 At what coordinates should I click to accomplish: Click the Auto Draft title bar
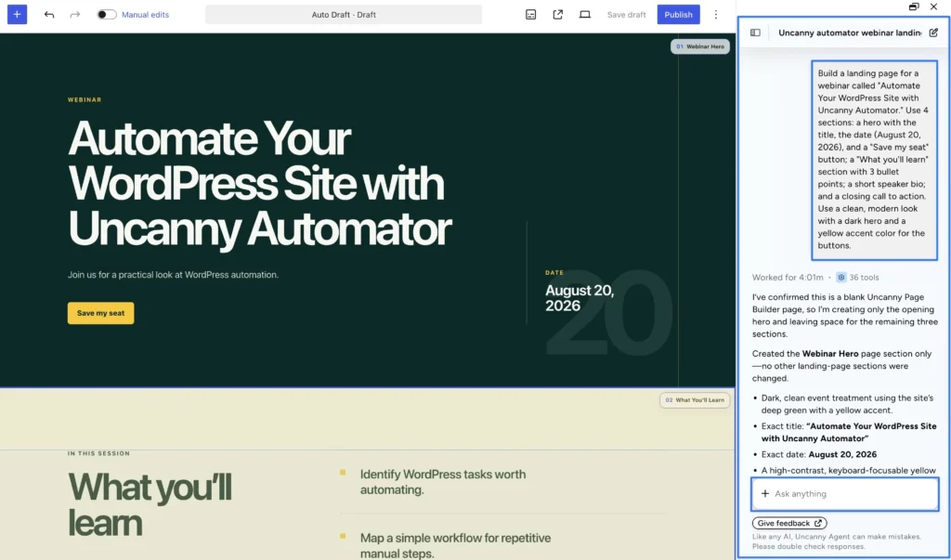point(344,15)
